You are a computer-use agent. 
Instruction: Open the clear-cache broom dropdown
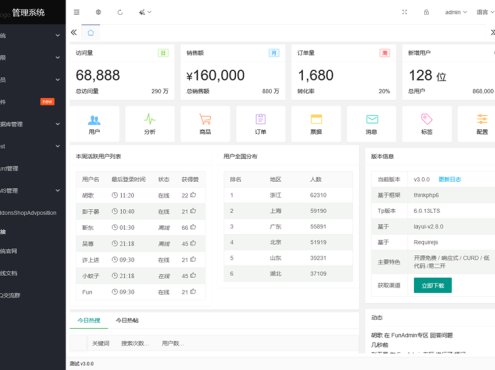pos(145,12)
